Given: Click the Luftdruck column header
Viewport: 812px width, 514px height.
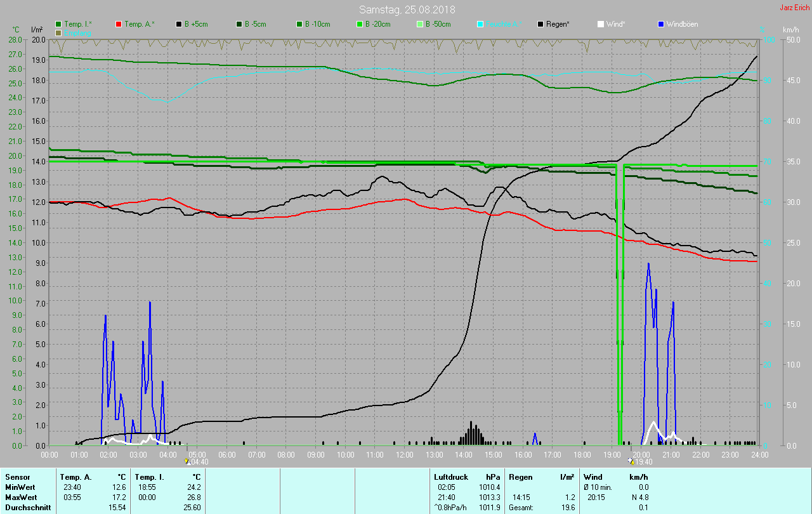Looking at the screenshot, I should coord(451,477).
